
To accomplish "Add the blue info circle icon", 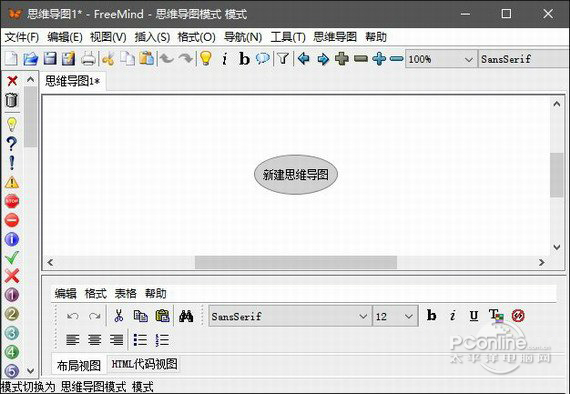I will (x=12, y=239).
